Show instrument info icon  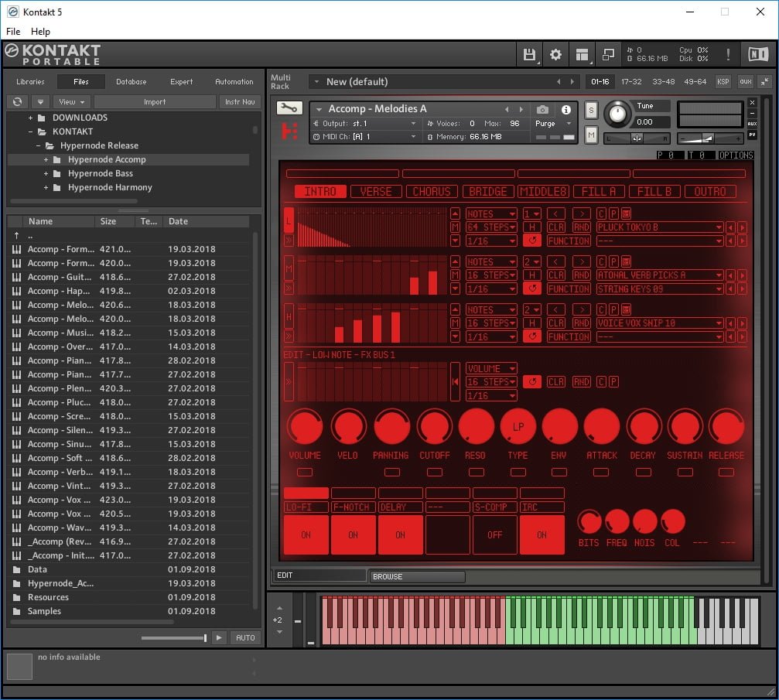(x=565, y=109)
